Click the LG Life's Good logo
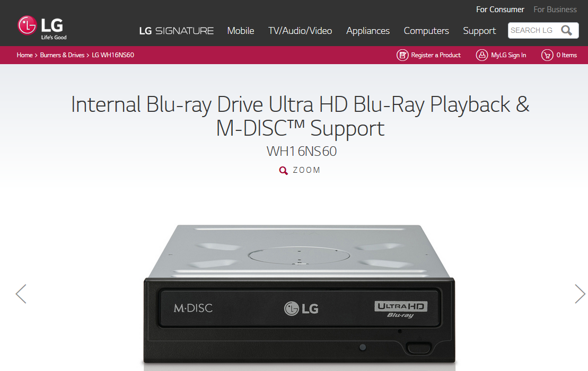This screenshot has width=588, height=371. (x=42, y=28)
